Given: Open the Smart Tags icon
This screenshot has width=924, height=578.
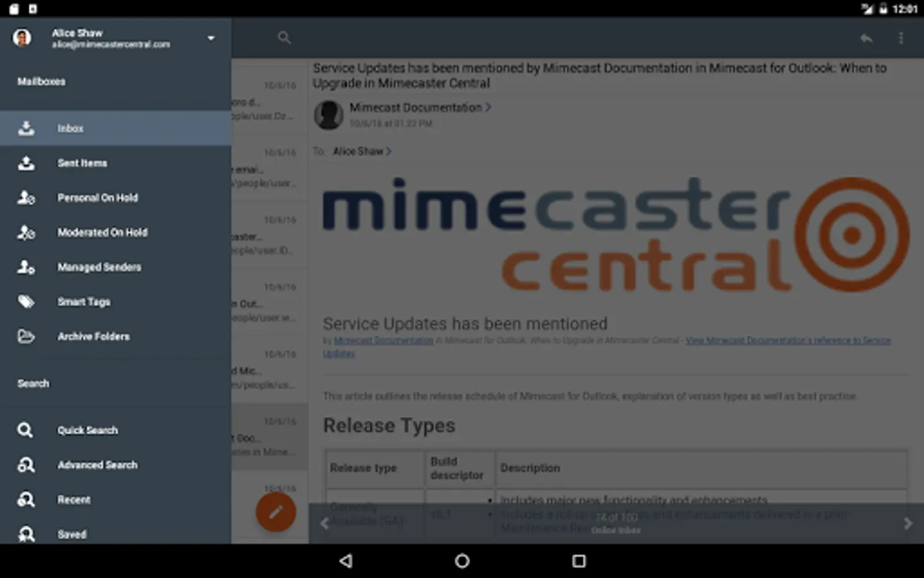Looking at the screenshot, I should coord(26,302).
